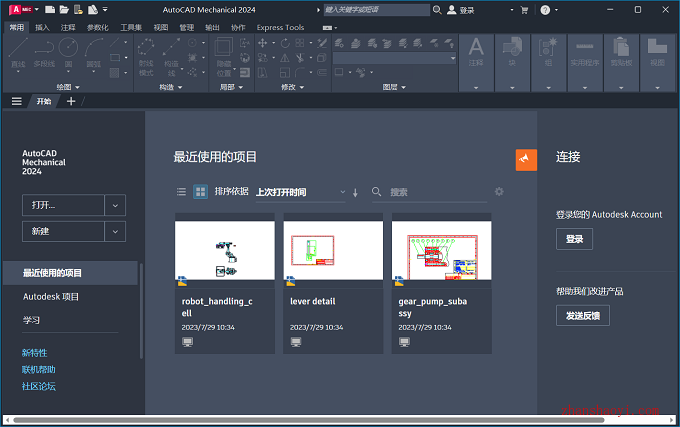
Task: Select the Ray mode (射线模式) tool
Action: (x=146, y=56)
